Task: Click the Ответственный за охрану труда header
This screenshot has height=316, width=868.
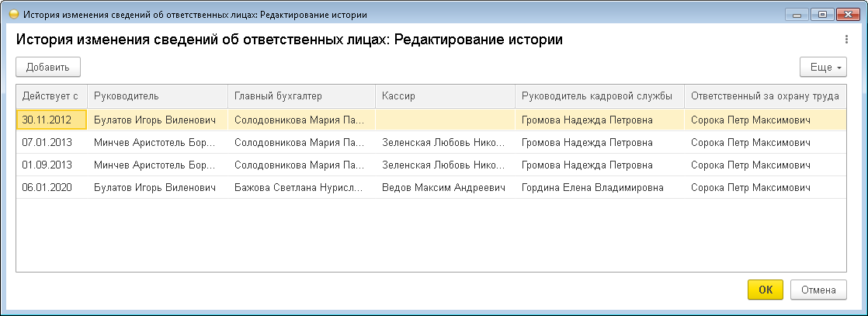Action: tap(764, 96)
